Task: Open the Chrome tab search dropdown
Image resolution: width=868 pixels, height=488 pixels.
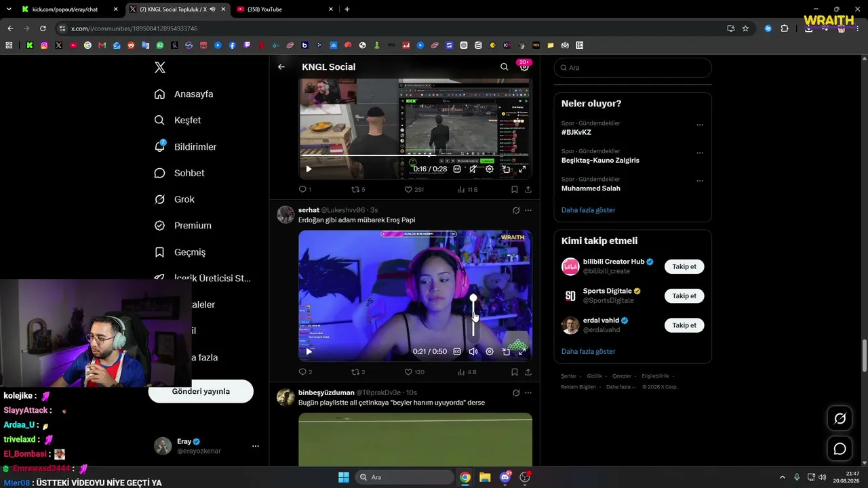Action: (x=9, y=9)
